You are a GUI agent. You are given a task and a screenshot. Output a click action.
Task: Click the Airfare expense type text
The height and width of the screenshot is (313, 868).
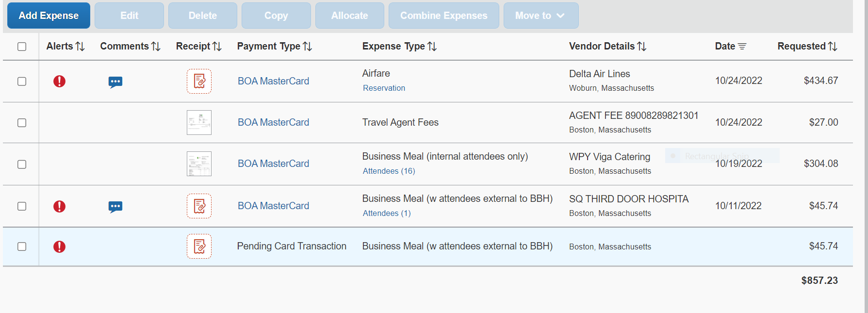(376, 73)
